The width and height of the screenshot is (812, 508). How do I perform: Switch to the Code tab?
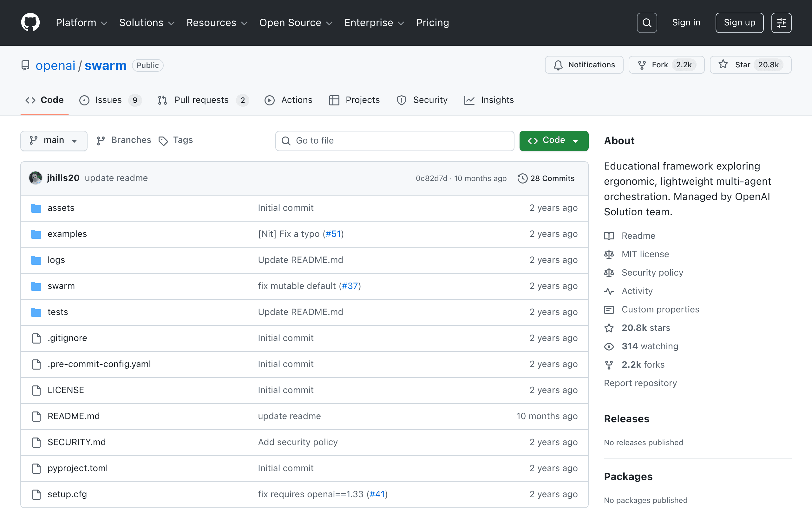click(x=45, y=100)
